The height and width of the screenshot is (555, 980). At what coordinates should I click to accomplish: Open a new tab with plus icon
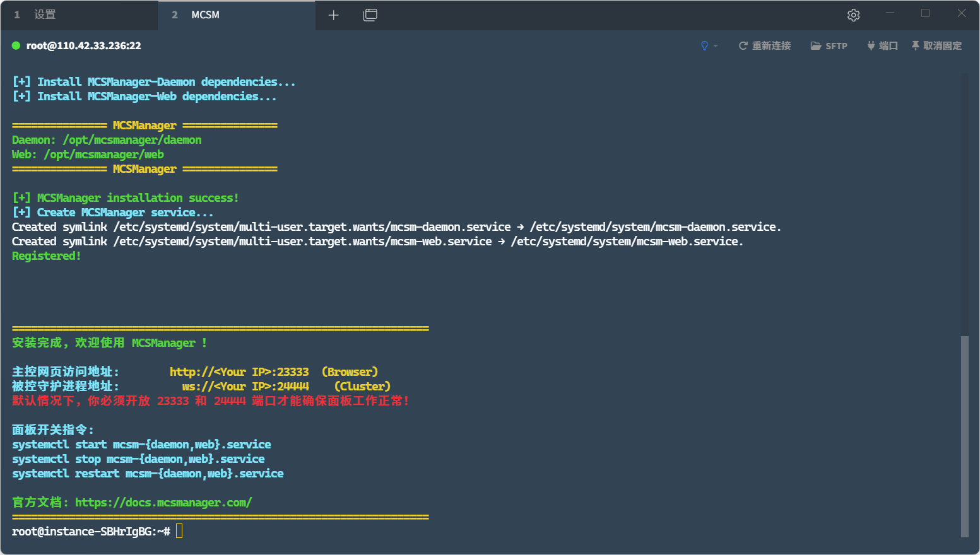point(334,15)
